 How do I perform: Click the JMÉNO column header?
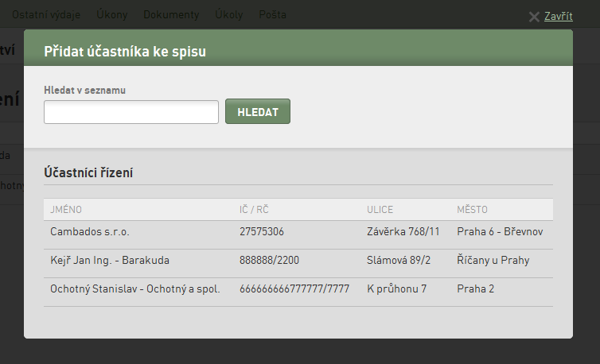tap(66, 210)
